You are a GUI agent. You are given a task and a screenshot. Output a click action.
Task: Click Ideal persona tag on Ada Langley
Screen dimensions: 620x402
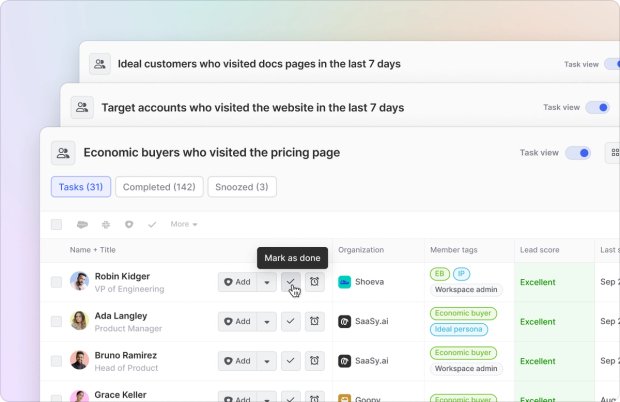click(x=459, y=329)
